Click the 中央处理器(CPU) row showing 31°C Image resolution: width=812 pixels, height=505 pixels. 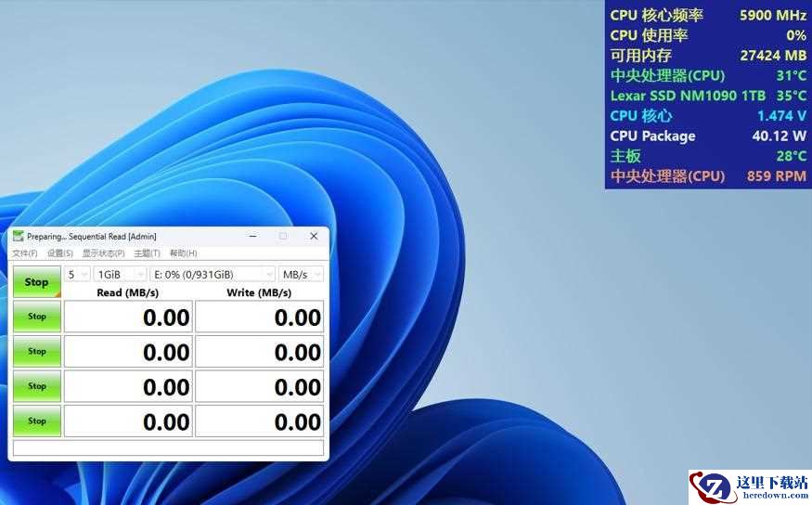point(708,75)
